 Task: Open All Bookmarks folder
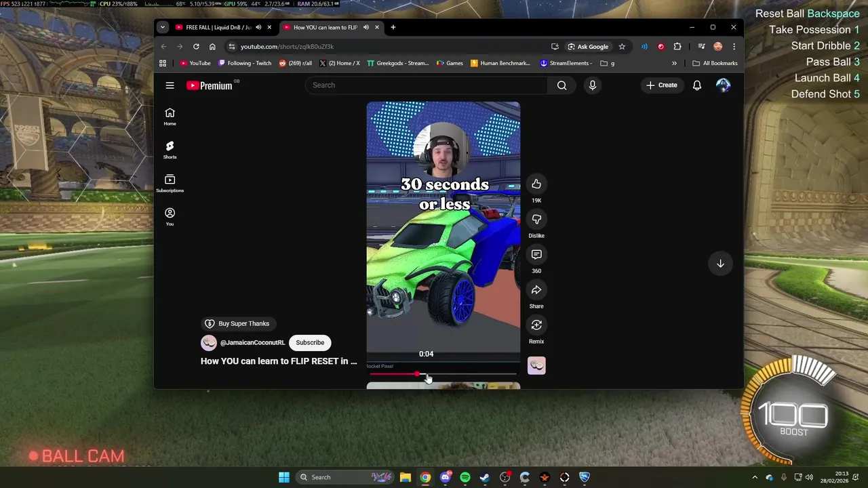715,63
